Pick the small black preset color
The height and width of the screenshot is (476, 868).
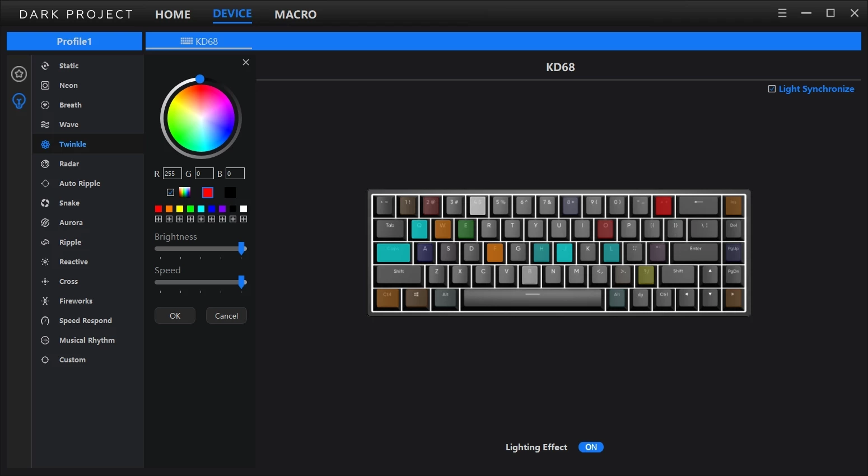click(233, 209)
